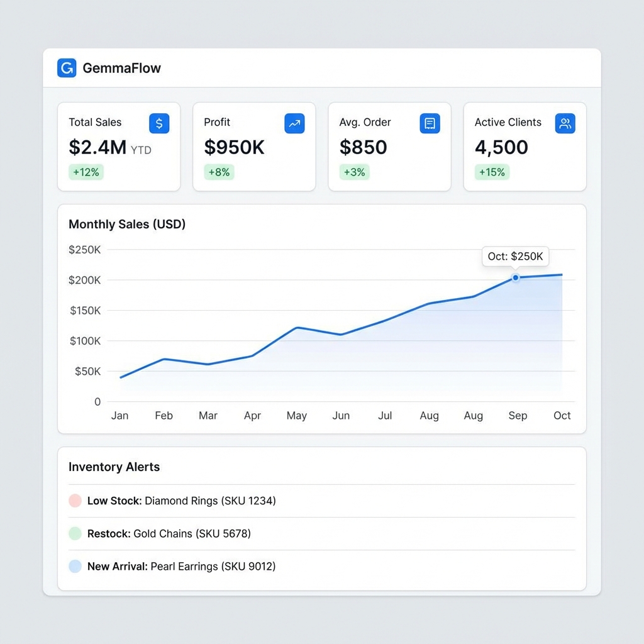The height and width of the screenshot is (644, 644).
Task: Click the chart data point under the Oct tooltip
Action: click(516, 277)
